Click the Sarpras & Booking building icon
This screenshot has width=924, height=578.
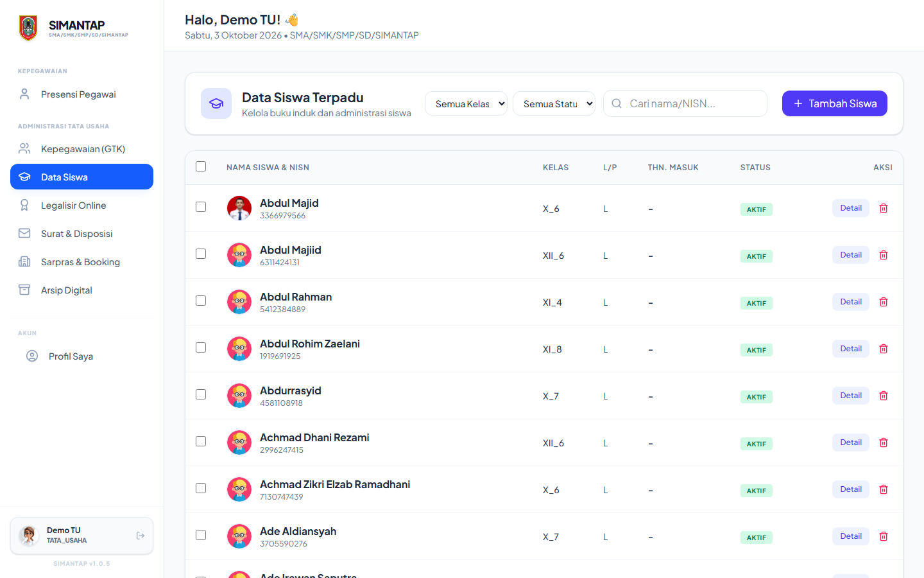tap(24, 261)
